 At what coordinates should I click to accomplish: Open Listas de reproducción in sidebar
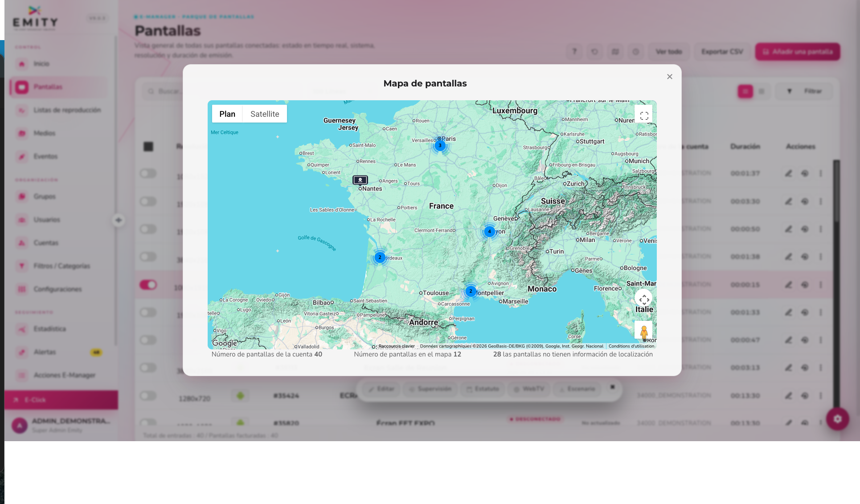(58, 110)
